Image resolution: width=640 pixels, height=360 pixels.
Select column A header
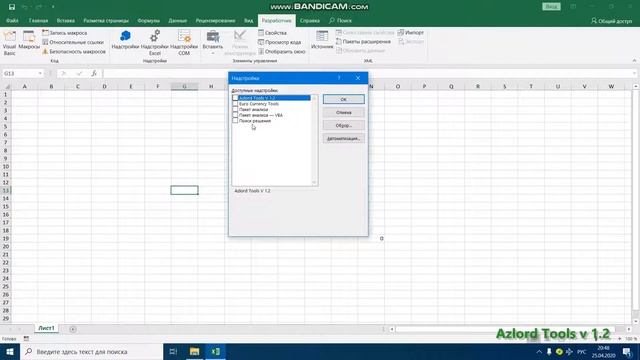24,87
